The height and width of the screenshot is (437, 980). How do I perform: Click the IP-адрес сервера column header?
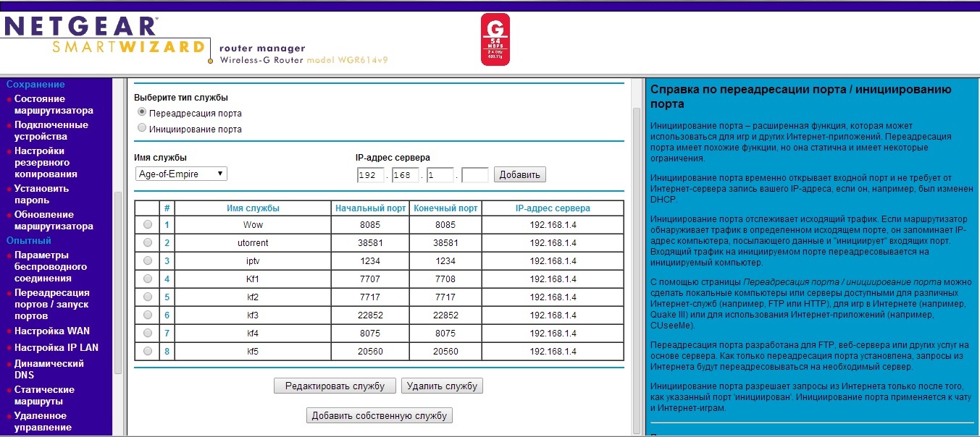[x=553, y=208]
